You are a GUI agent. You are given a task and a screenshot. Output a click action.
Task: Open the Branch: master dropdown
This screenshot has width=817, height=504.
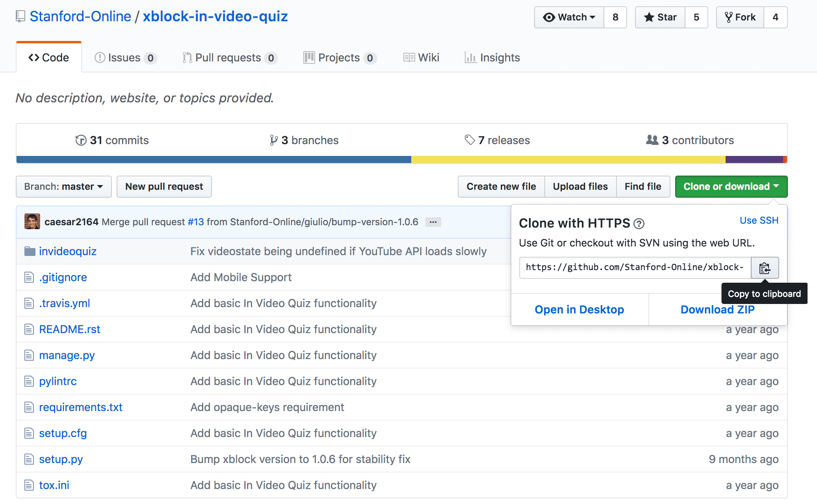click(x=64, y=187)
